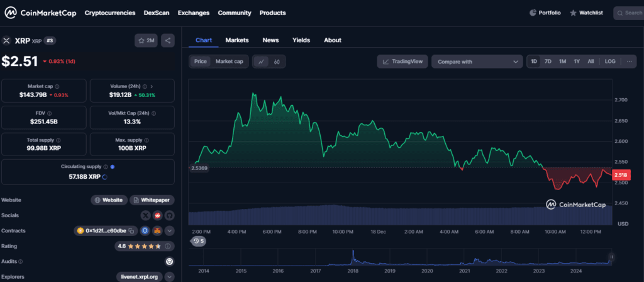
Task: Switch to the News tab
Action: coord(270,40)
